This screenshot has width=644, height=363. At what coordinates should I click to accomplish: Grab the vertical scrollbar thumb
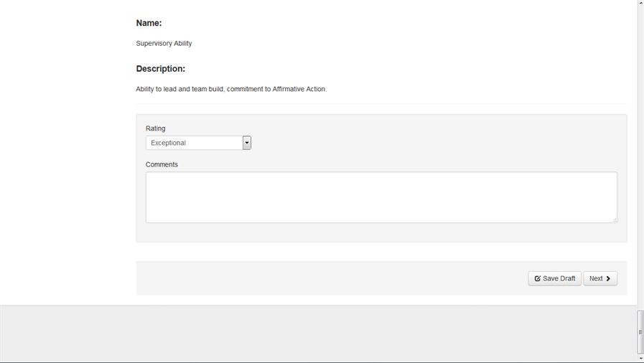tap(640, 331)
